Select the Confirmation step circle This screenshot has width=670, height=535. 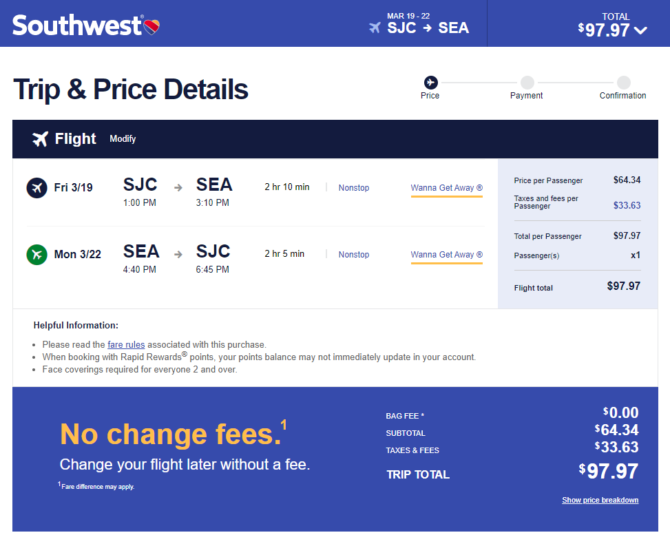pyautogui.click(x=623, y=82)
